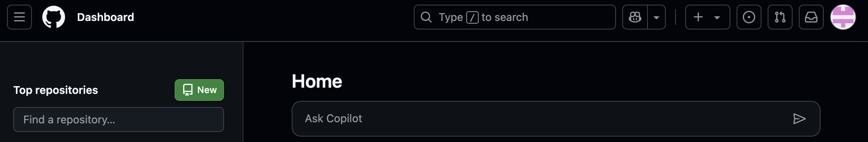Click the green New repository button
The image size is (868, 142).
[199, 90]
